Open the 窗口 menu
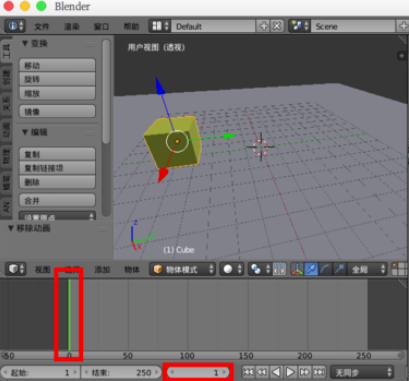Screen dimensions: 409x381 coord(101,26)
